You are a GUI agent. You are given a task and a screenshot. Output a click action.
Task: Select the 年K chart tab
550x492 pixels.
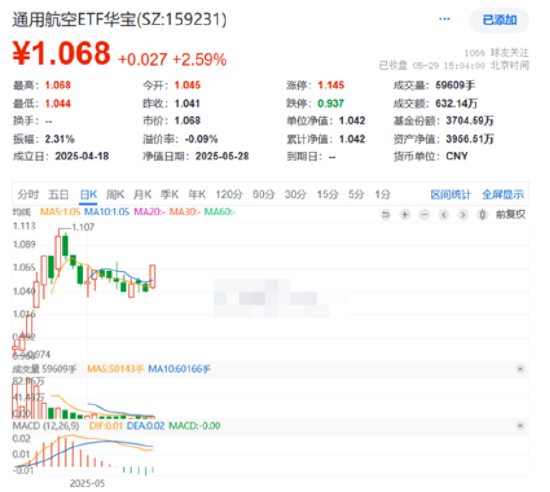click(197, 194)
